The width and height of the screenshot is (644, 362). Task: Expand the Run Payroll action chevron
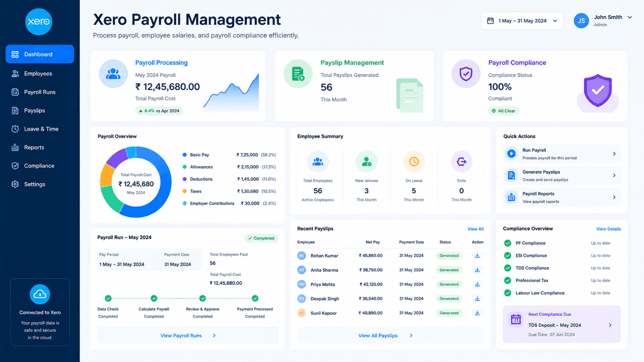[x=614, y=154]
